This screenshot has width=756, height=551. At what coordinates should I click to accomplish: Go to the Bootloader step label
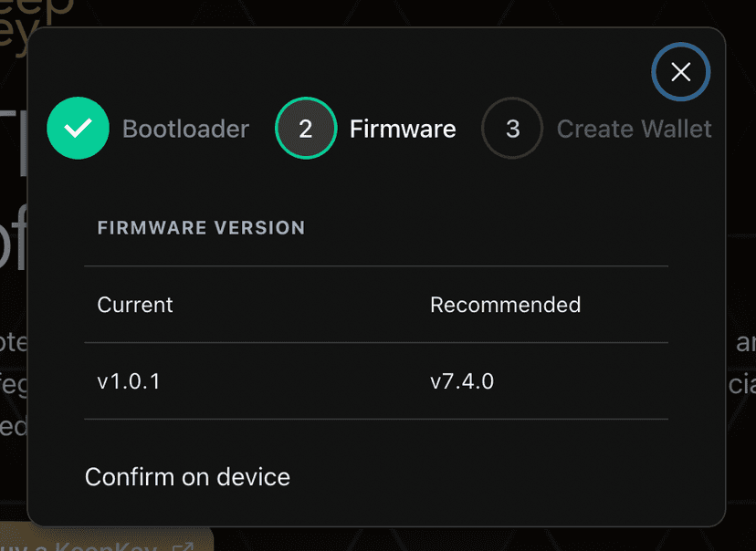185,129
